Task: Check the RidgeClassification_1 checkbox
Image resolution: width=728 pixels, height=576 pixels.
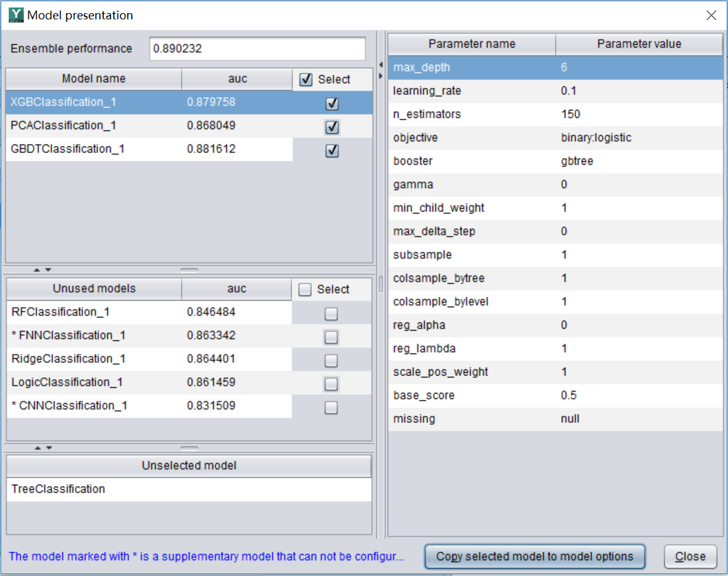Action: 331,360
